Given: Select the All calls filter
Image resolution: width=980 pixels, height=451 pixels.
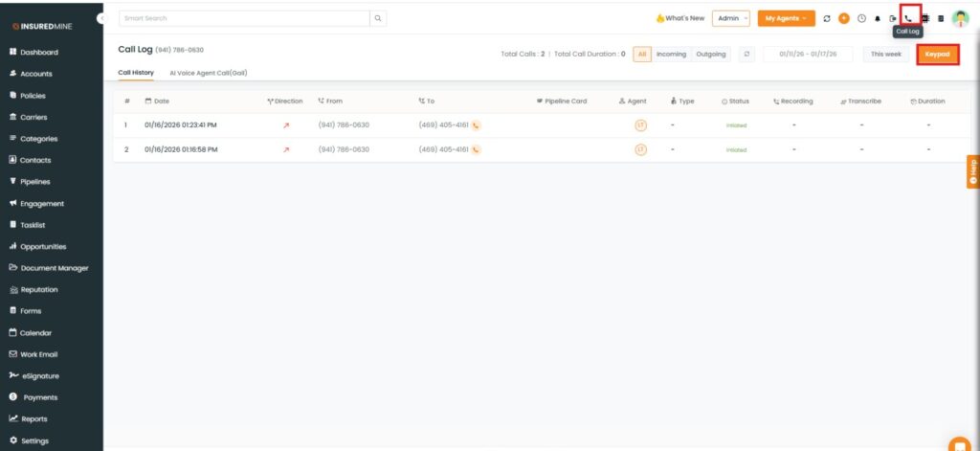Looking at the screenshot, I should pyautogui.click(x=642, y=54).
